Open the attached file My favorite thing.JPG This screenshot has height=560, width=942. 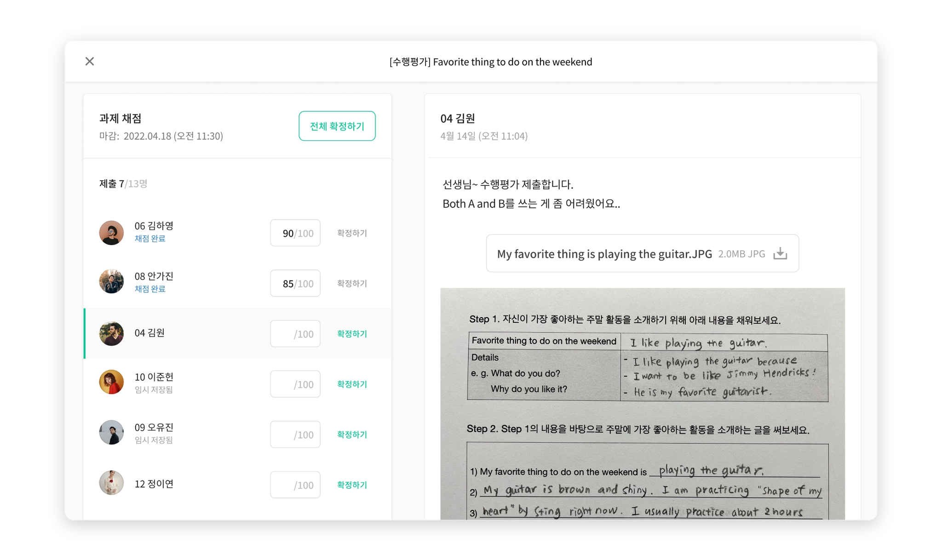604,254
